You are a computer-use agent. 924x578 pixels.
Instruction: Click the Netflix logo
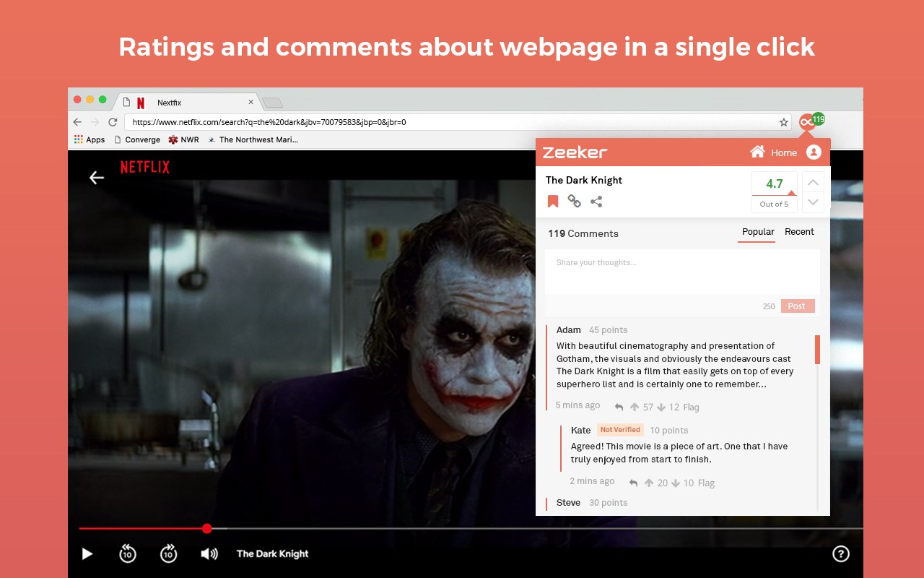(145, 167)
